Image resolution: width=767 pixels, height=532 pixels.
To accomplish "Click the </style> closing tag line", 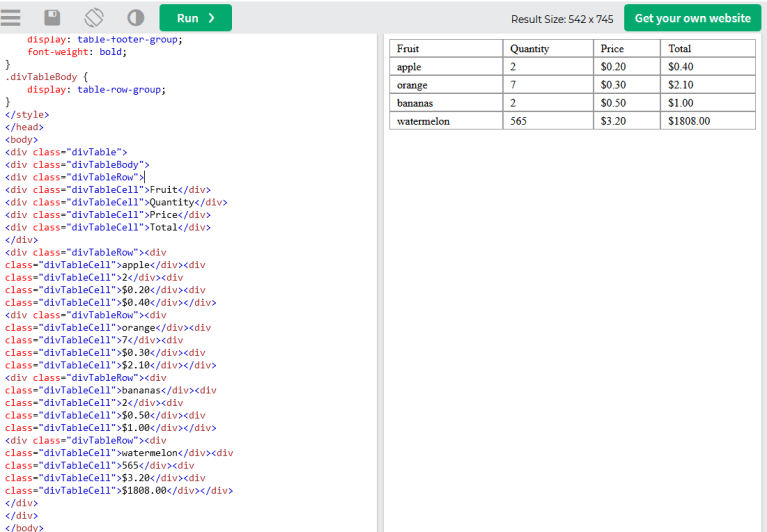I will click(x=27, y=114).
